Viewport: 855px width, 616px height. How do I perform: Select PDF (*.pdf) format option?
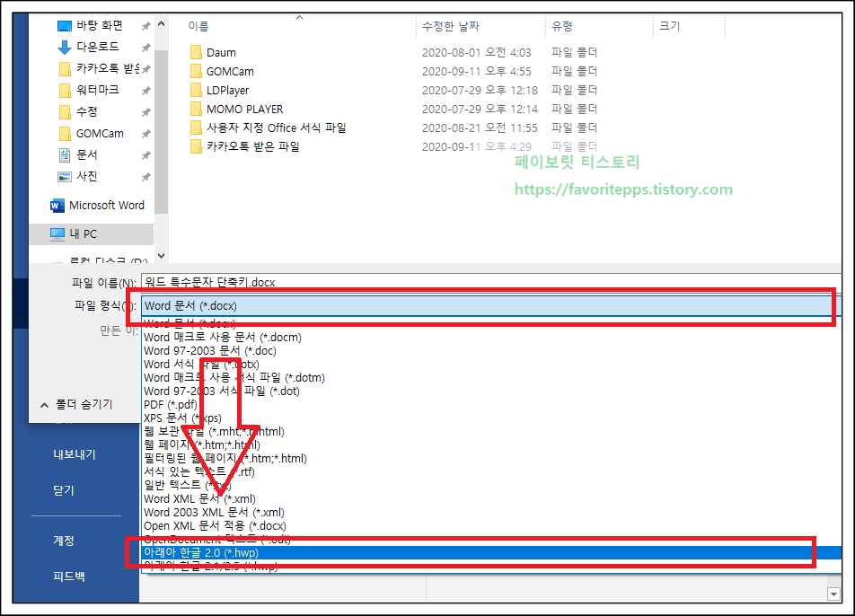coord(171,404)
